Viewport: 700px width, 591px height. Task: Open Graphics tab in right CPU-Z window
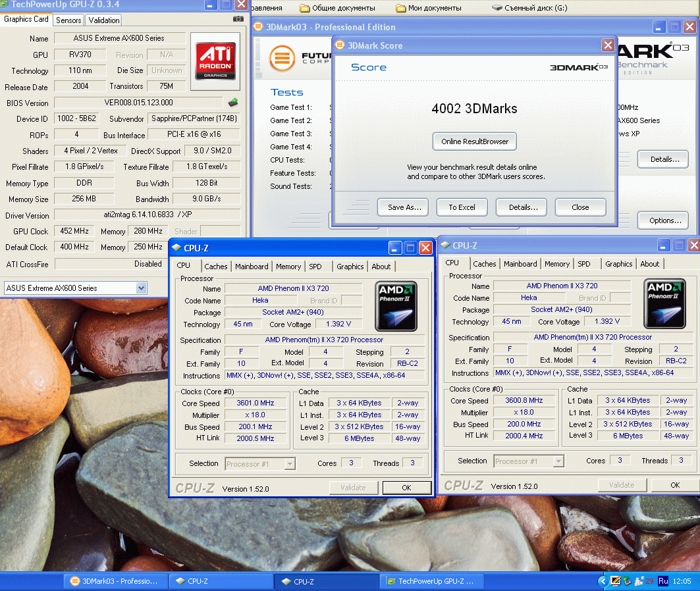click(x=619, y=264)
